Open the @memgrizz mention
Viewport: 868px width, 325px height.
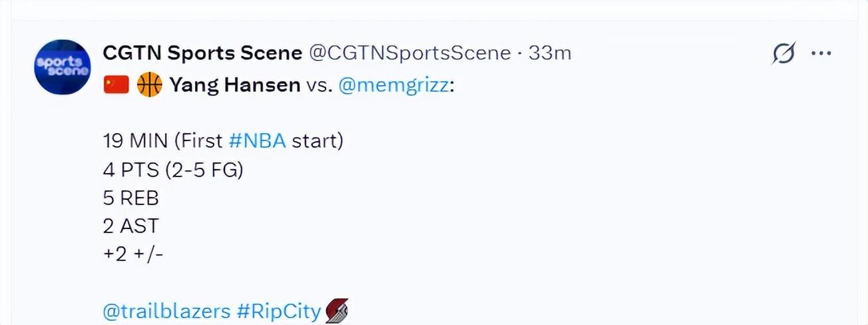click(393, 85)
